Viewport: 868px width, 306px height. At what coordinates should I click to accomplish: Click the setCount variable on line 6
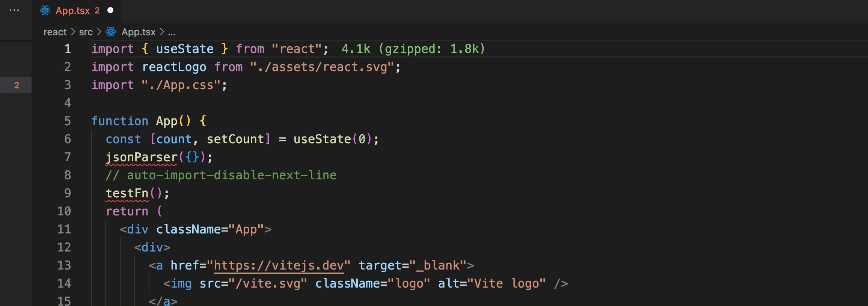point(235,139)
